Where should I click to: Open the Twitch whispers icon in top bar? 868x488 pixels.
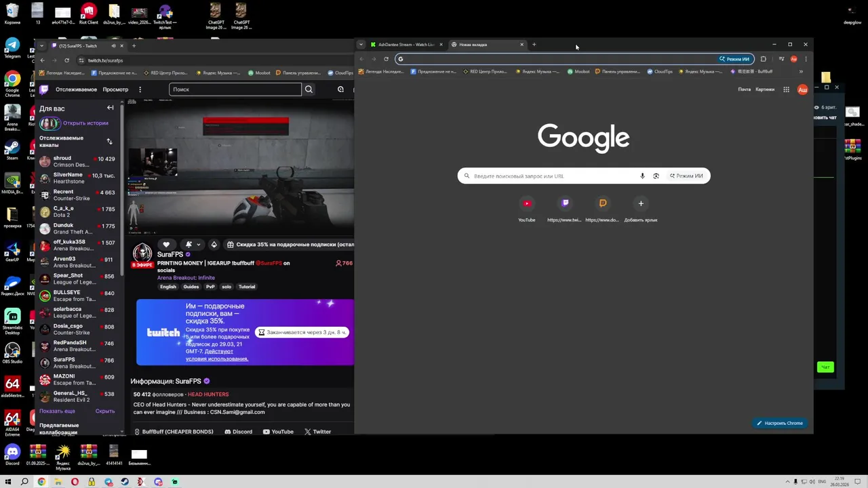pyautogui.click(x=340, y=89)
